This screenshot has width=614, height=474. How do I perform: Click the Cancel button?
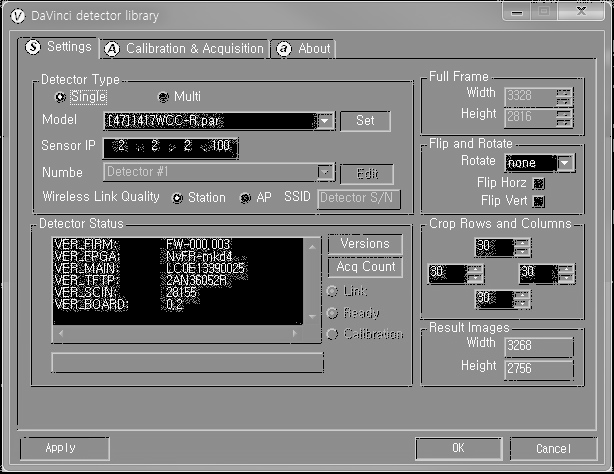click(x=554, y=449)
